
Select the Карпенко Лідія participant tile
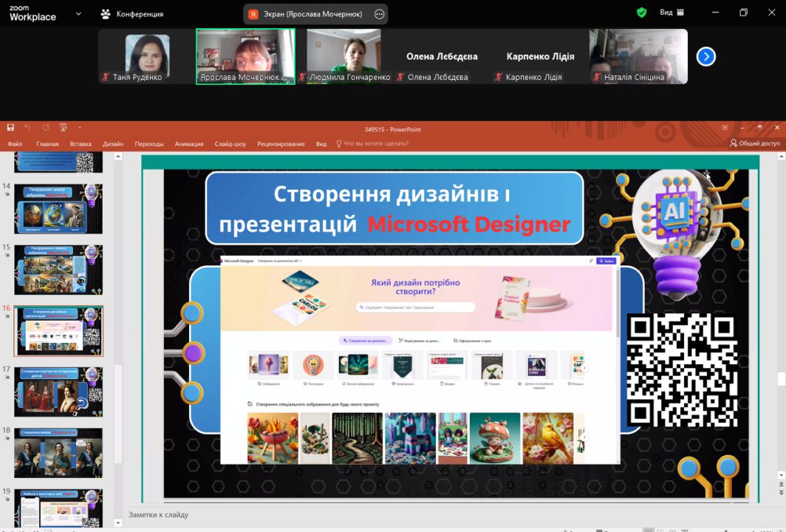tap(540, 56)
